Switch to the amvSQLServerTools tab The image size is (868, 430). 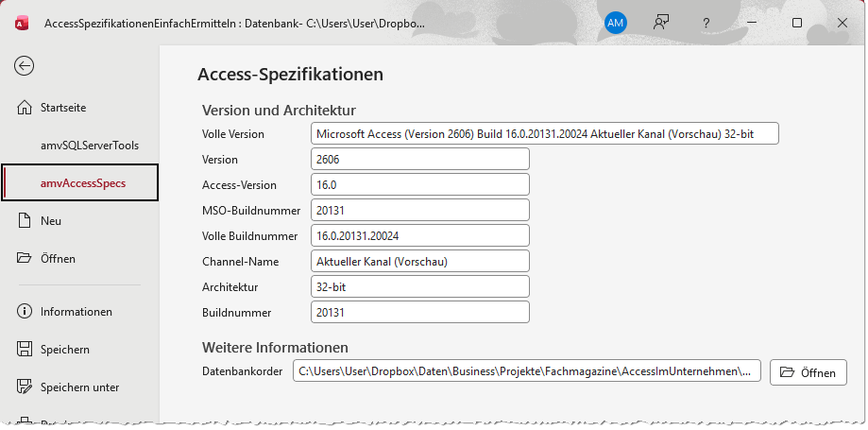click(79, 146)
